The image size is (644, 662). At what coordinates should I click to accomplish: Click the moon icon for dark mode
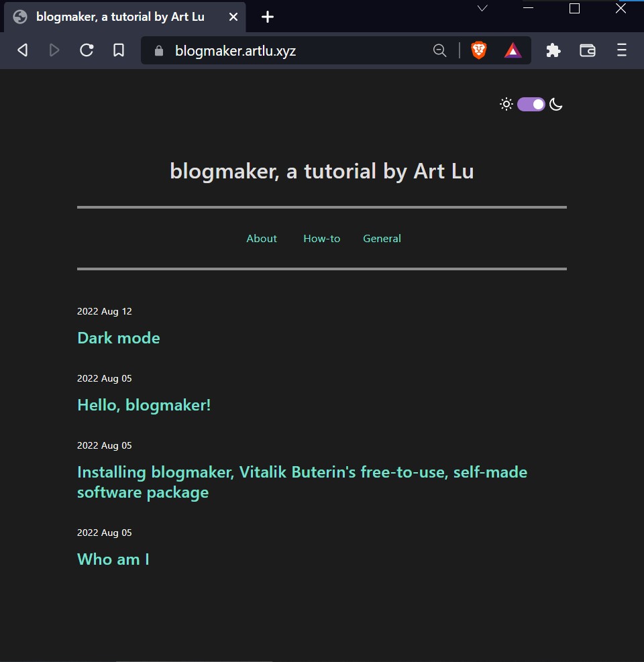pos(555,104)
